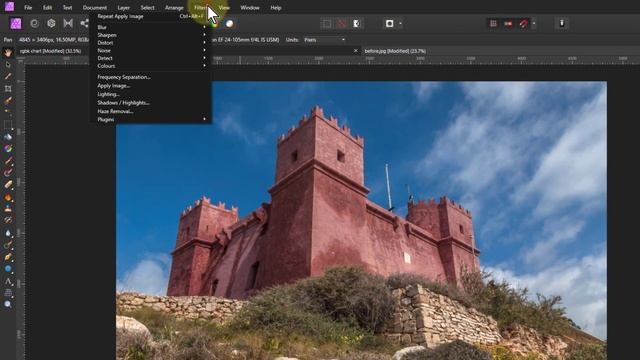The image size is (640, 360).
Task: Expand the Distort submenu
Action: tap(151, 43)
